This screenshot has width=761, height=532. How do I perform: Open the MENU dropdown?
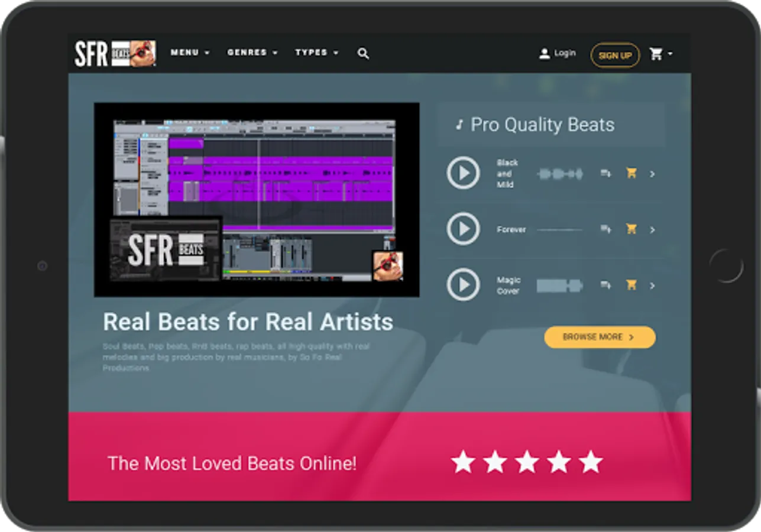pyautogui.click(x=190, y=53)
